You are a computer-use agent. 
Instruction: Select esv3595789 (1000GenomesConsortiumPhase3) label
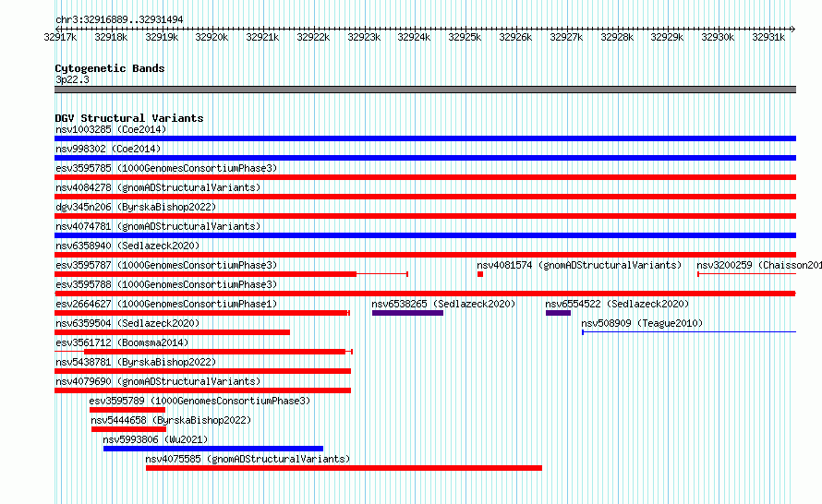point(199,401)
